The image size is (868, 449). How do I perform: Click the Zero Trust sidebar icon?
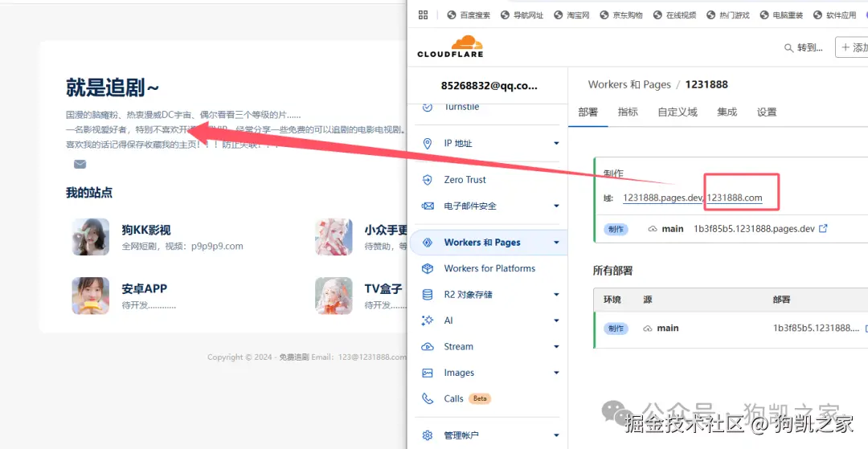click(x=428, y=180)
